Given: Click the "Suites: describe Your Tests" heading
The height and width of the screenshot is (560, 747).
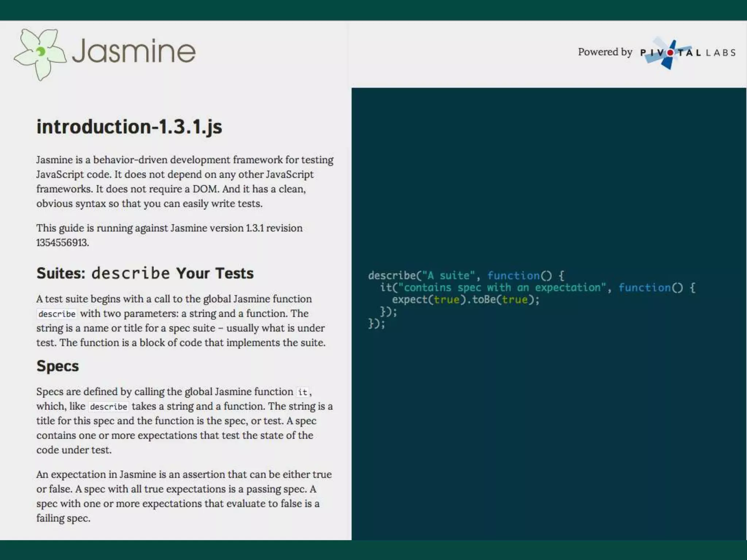Looking at the screenshot, I should (145, 273).
